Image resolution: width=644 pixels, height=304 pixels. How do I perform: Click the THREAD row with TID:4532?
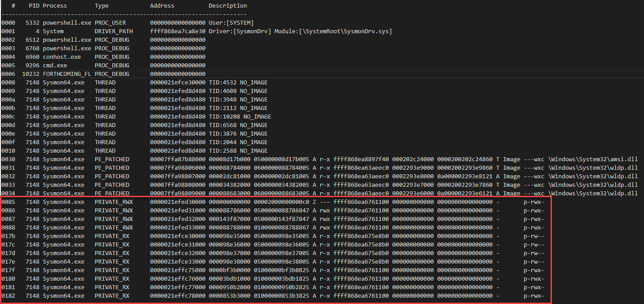[x=135, y=82]
